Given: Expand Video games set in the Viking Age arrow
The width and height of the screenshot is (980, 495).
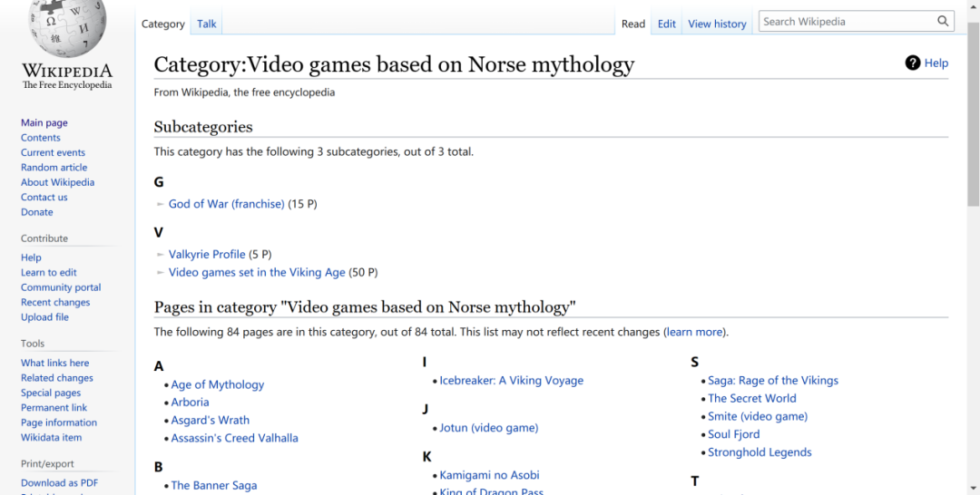Looking at the screenshot, I should click(x=161, y=273).
